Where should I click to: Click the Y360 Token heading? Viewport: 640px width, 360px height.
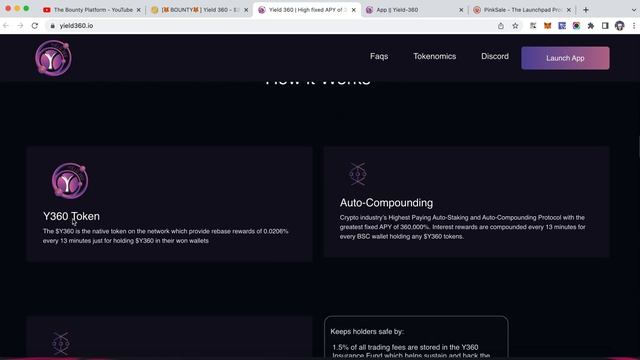coord(71,216)
